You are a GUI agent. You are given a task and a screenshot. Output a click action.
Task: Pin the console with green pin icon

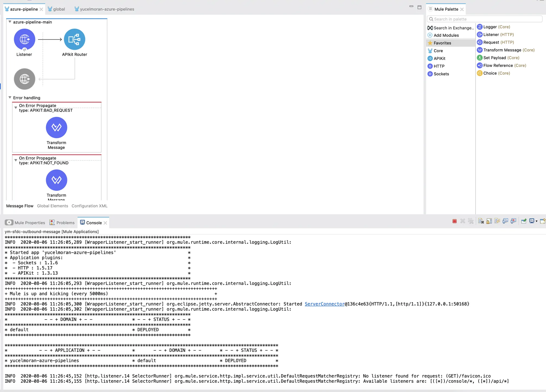point(524,221)
